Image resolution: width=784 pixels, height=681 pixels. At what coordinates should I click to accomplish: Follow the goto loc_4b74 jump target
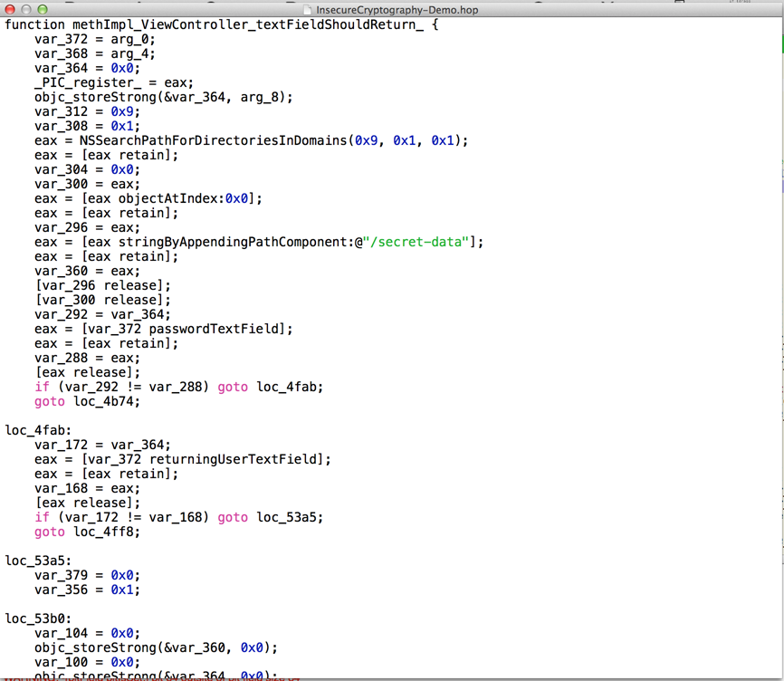pos(107,401)
